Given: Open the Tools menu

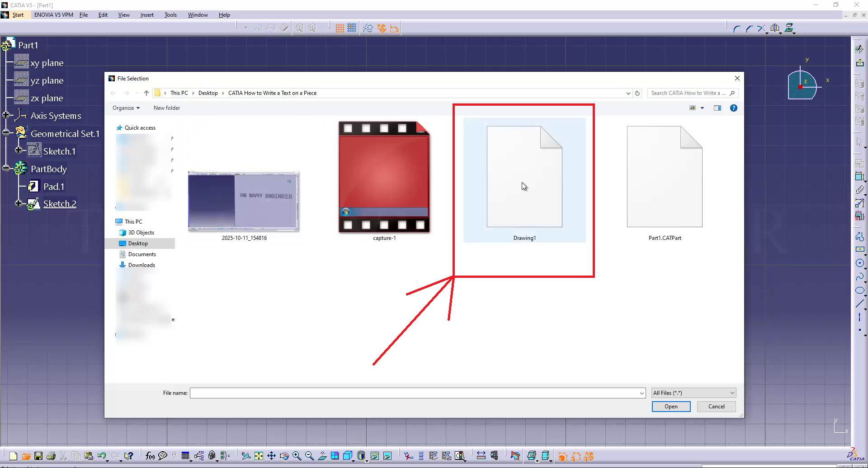Looking at the screenshot, I should pyautogui.click(x=170, y=15).
